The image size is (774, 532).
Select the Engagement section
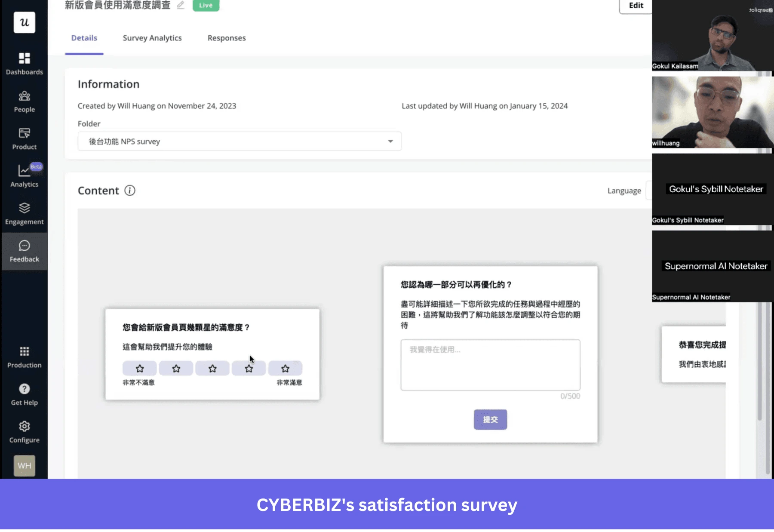pos(25,212)
